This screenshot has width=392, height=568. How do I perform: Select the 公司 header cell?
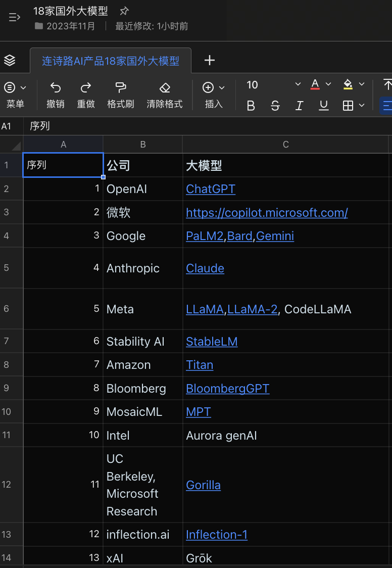tap(143, 166)
